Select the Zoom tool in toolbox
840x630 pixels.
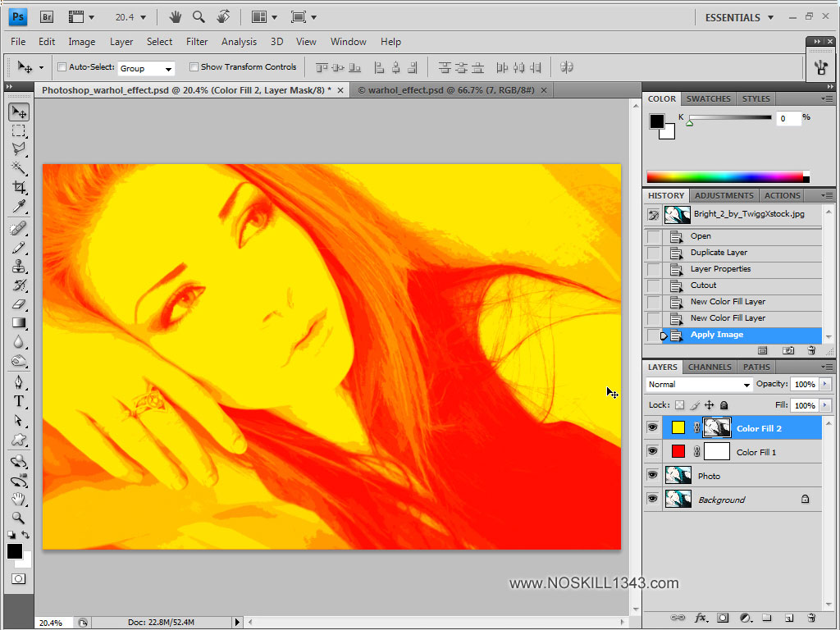click(x=19, y=518)
